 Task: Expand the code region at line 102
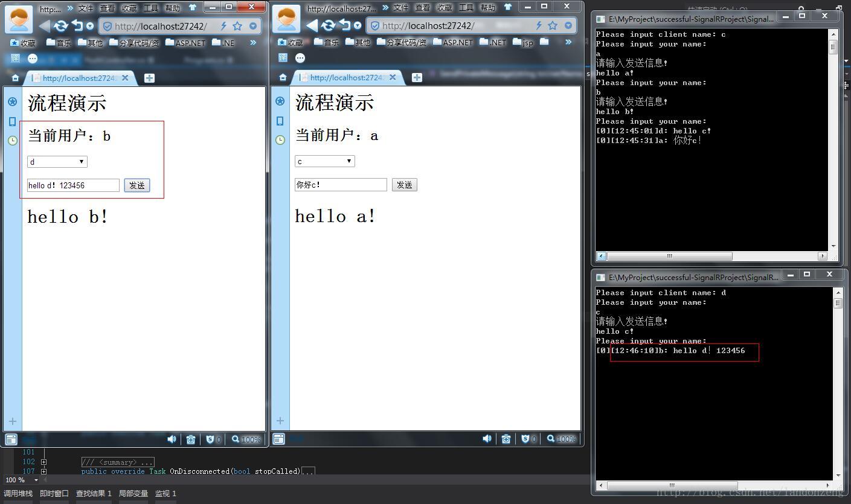(x=43, y=462)
